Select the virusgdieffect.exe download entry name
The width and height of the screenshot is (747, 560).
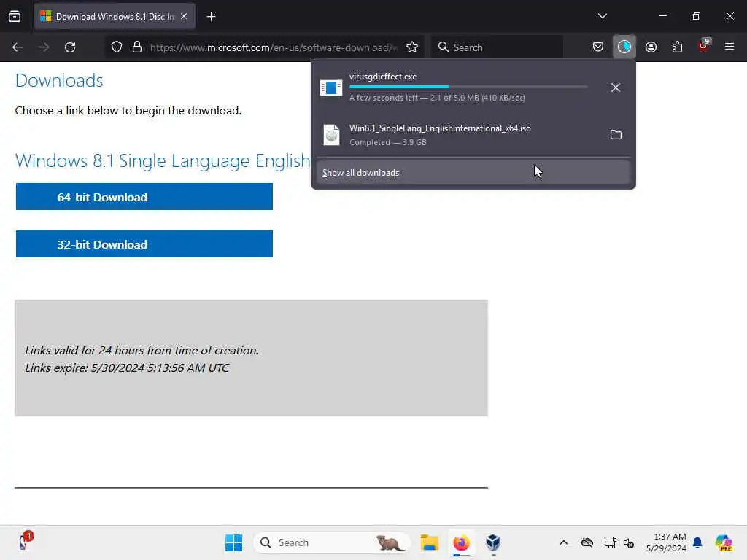pyautogui.click(x=382, y=77)
